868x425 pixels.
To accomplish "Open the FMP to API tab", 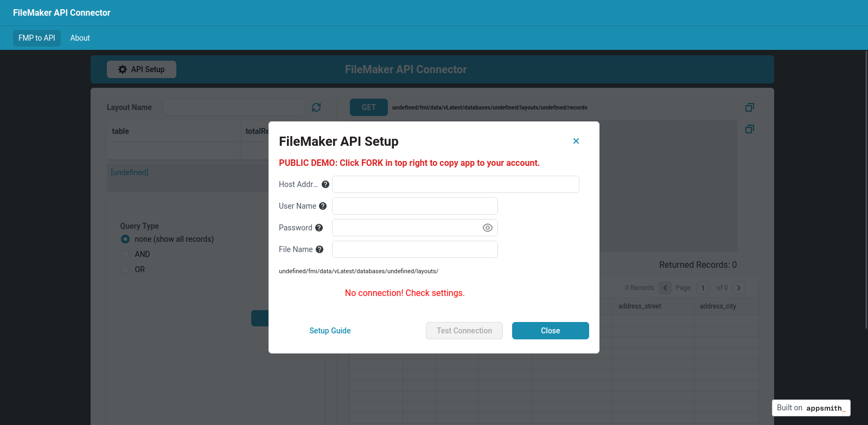I will click(37, 38).
